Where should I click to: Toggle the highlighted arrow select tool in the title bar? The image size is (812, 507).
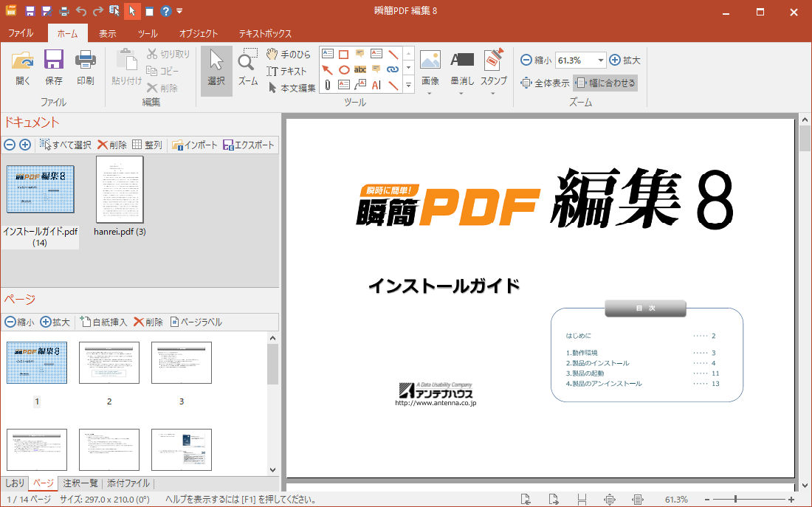coord(132,11)
